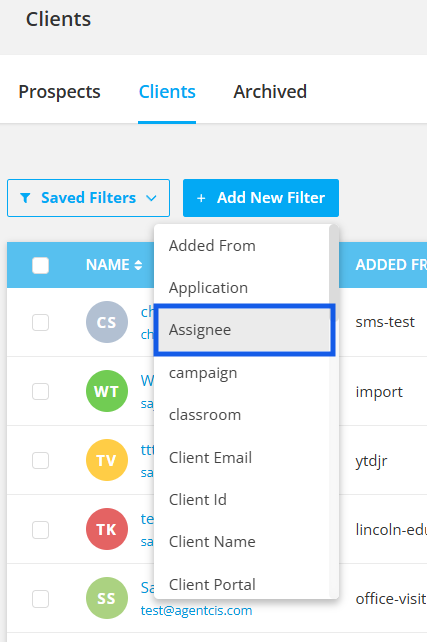Click the green WT avatar

point(107,391)
